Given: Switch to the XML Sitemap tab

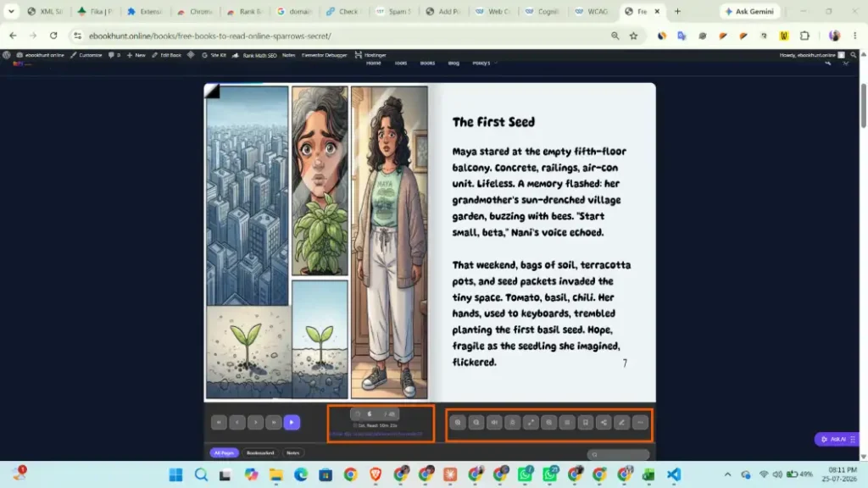Looking at the screenshot, I should (46, 11).
